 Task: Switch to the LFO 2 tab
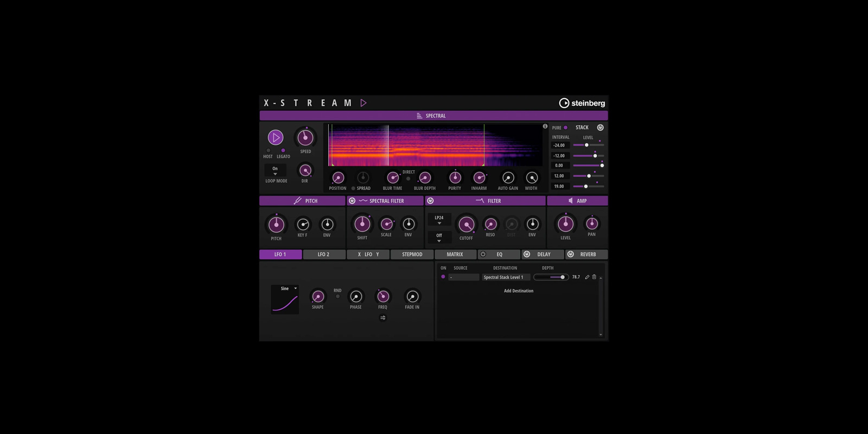coord(323,254)
